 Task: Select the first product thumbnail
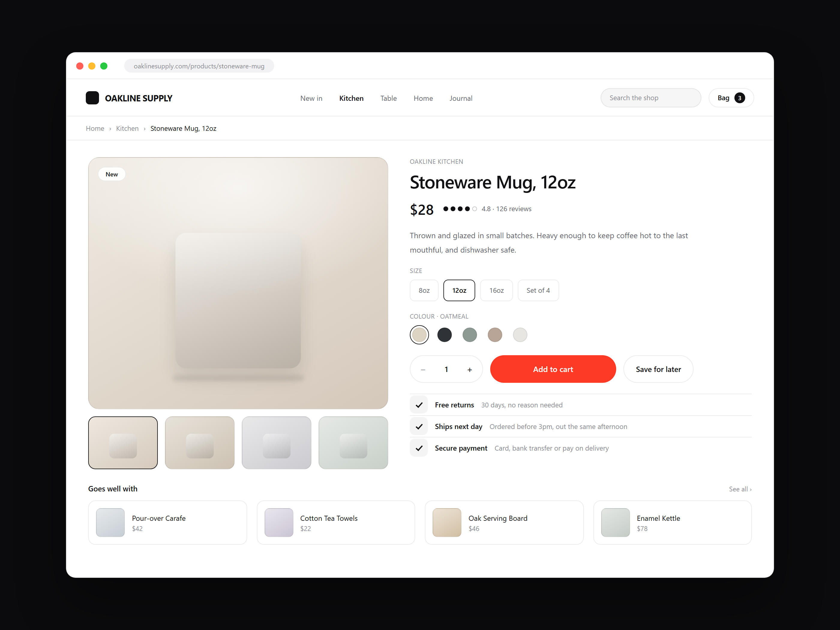click(123, 443)
